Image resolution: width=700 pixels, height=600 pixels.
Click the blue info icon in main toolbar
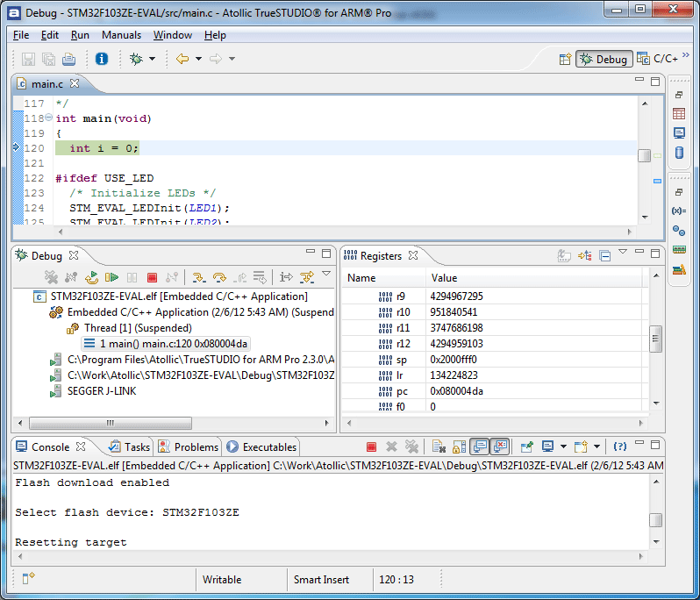pos(102,59)
